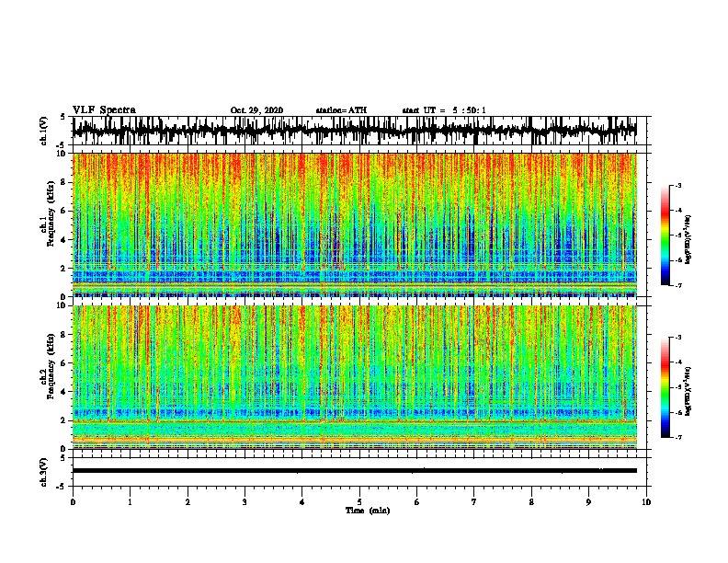Click the "8" kHz tick of ch.1 spectrogram

coord(64,182)
